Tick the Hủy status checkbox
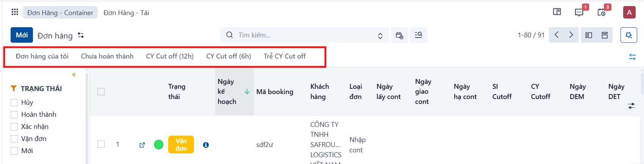 pos(14,102)
